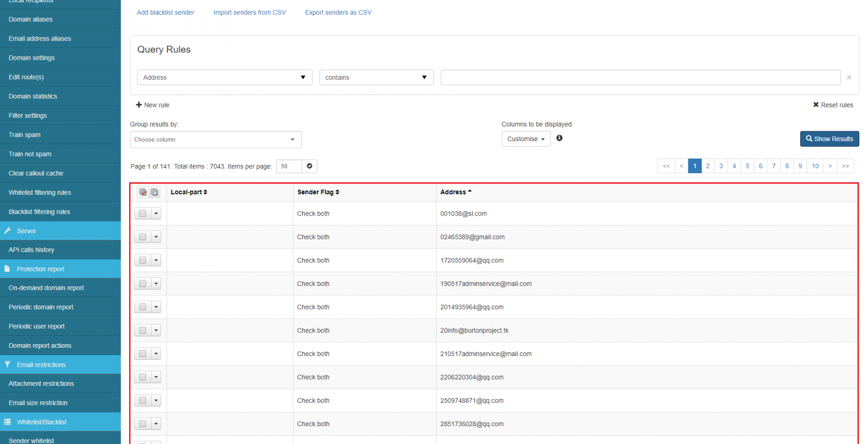Open On-demand domain report in sidebar
This screenshot has width=868, height=444.
(60, 288)
